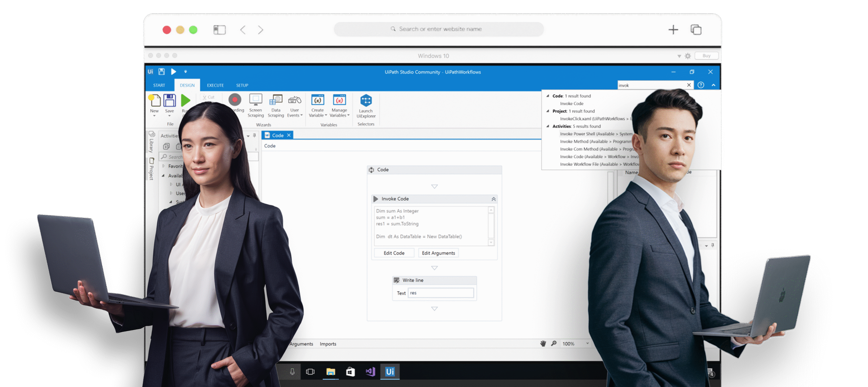Open the Windows Store taskbar icon
Viewport: 868px width, 387px height.
coord(350,372)
